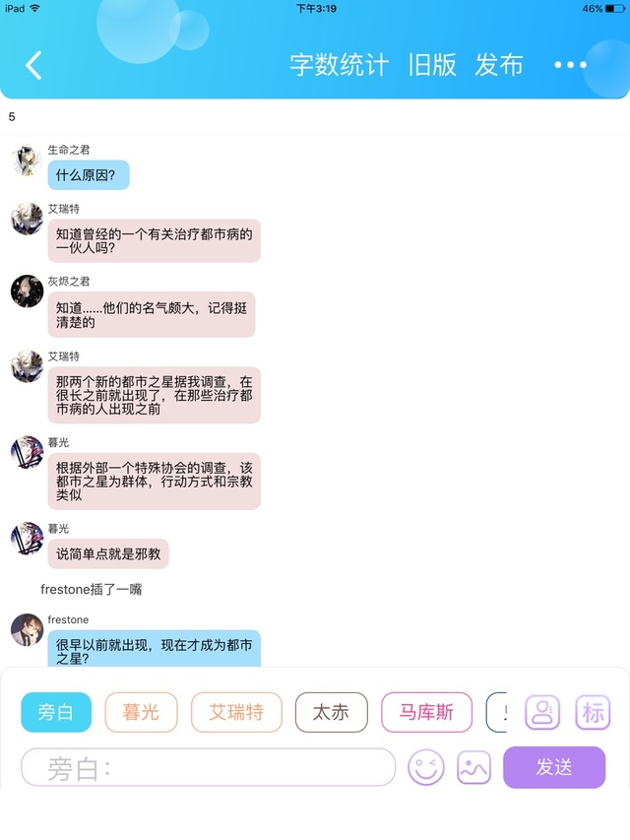Tap 生命之君's avatar
Screen dimensions: 630x840
coord(27,160)
